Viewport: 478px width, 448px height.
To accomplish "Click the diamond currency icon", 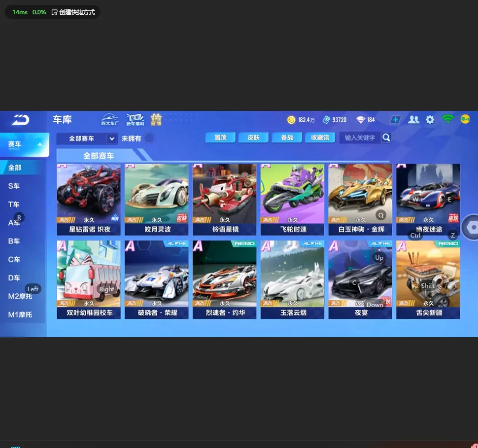I will point(361,120).
